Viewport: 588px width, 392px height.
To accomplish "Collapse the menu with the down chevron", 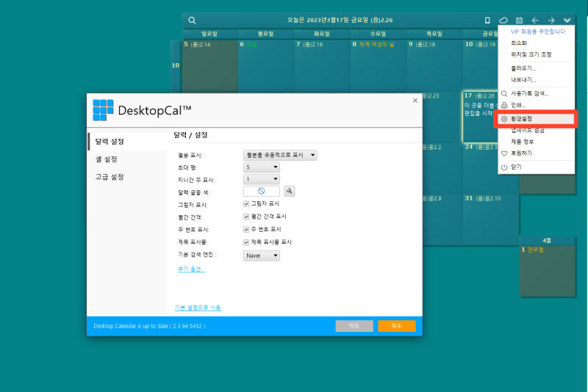I will click(x=567, y=21).
